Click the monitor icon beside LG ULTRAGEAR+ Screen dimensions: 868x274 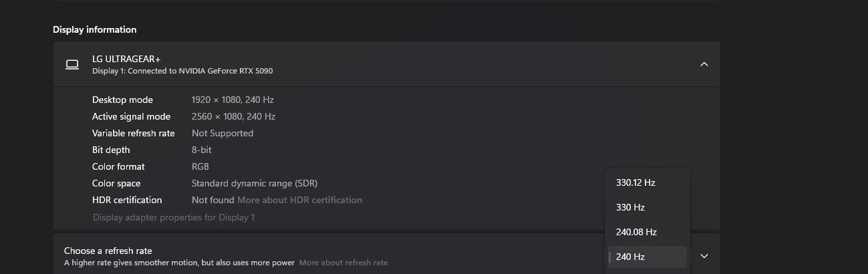pyautogui.click(x=72, y=64)
